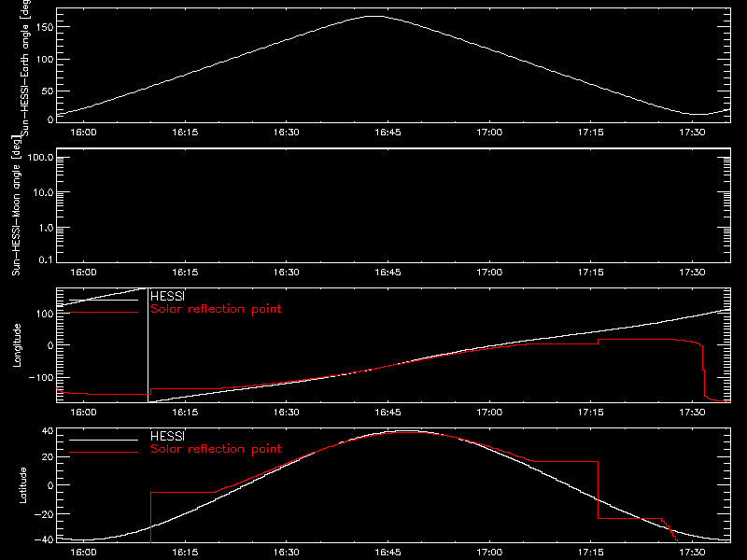
Task: Click the 0.1 tick in the Moon angle plot
Action: point(46,259)
